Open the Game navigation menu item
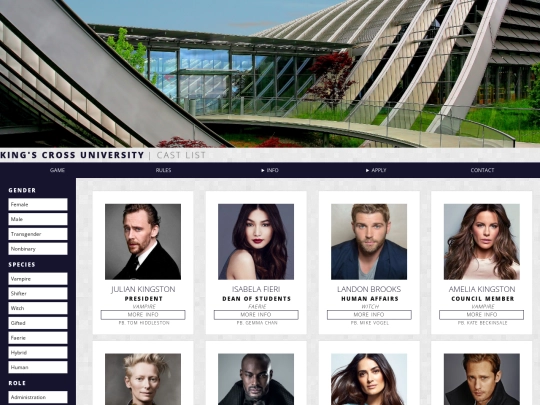 (x=57, y=170)
